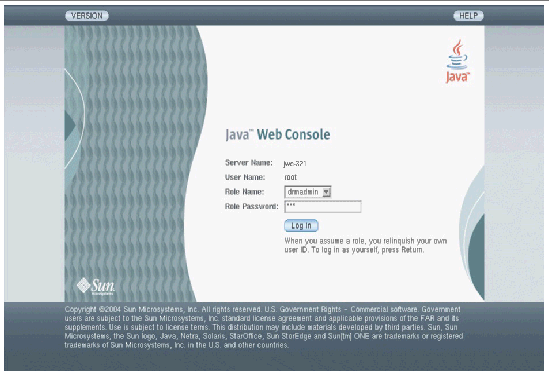Click the VERSION button

point(87,16)
